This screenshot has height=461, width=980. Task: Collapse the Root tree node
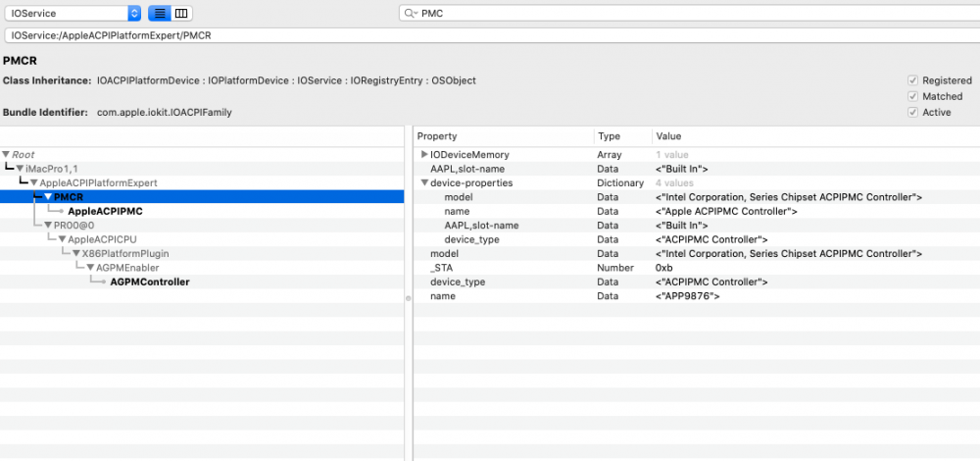pos(6,155)
